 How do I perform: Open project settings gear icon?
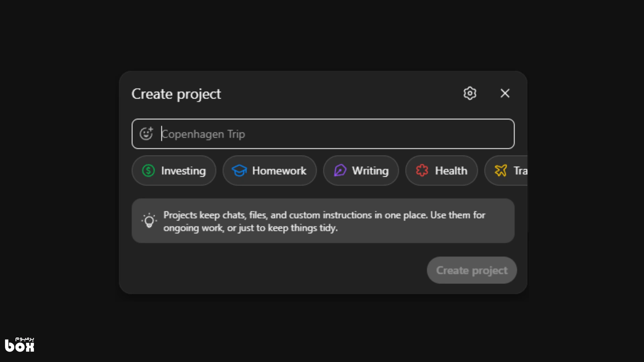470,93
